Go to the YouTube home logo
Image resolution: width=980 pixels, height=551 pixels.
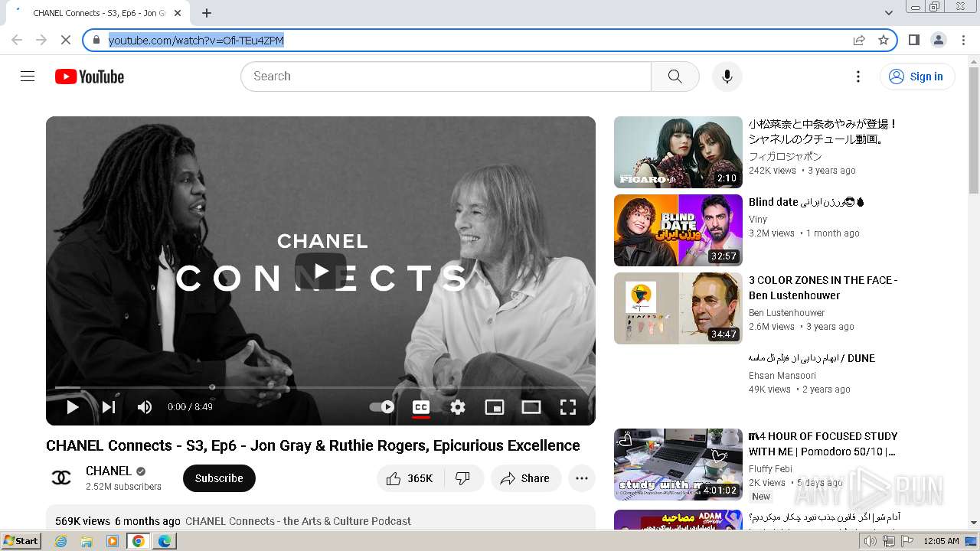pos(90,77)
